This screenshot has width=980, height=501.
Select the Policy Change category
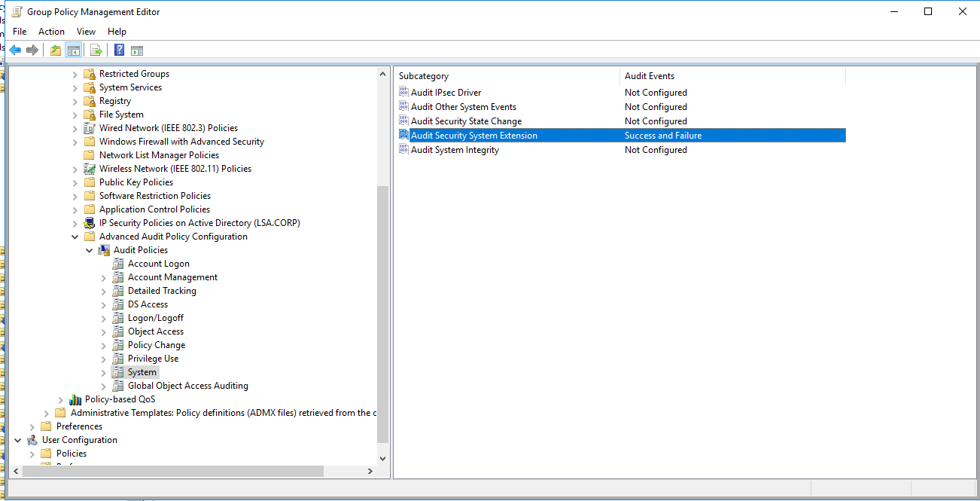pos(157,345)
